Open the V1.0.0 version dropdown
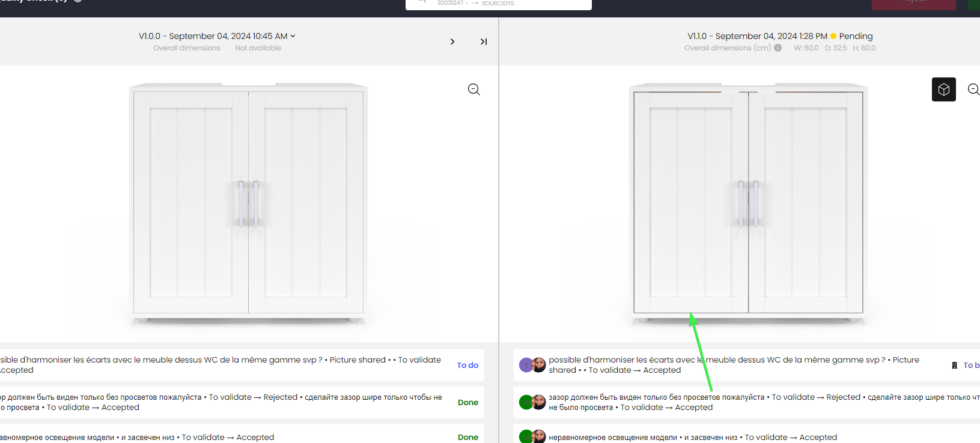This screenshot has height=443, width=980. [x=217, y=36]
